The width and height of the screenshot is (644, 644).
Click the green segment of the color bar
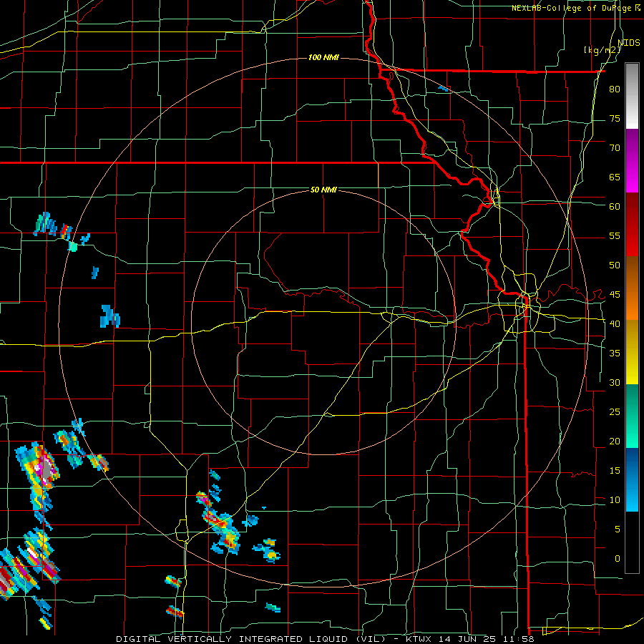pyautogui.click(x=632, y=416)
